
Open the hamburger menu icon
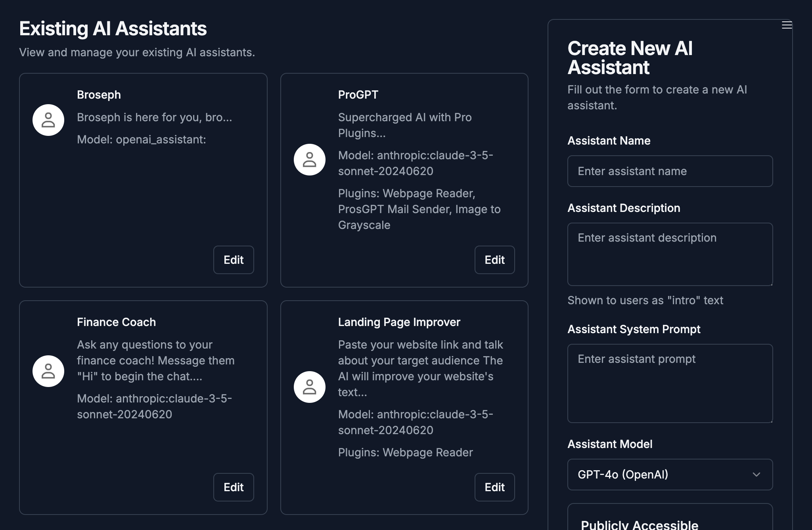(x=787, y=25)
